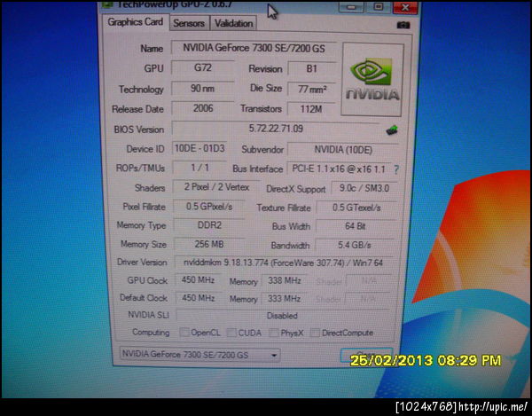Click the Bandwidth value 5.4 GB/s
The width and height of the screenshot is (532, 416).
pos(355,245)
